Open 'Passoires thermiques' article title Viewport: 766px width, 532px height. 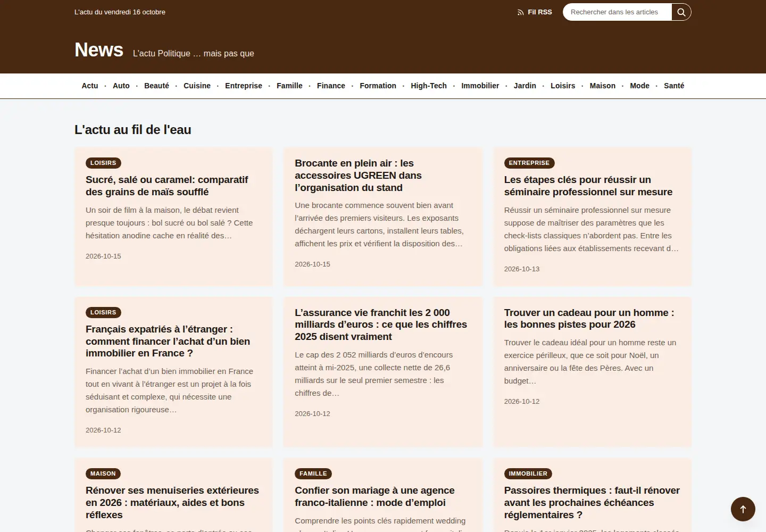592,503
